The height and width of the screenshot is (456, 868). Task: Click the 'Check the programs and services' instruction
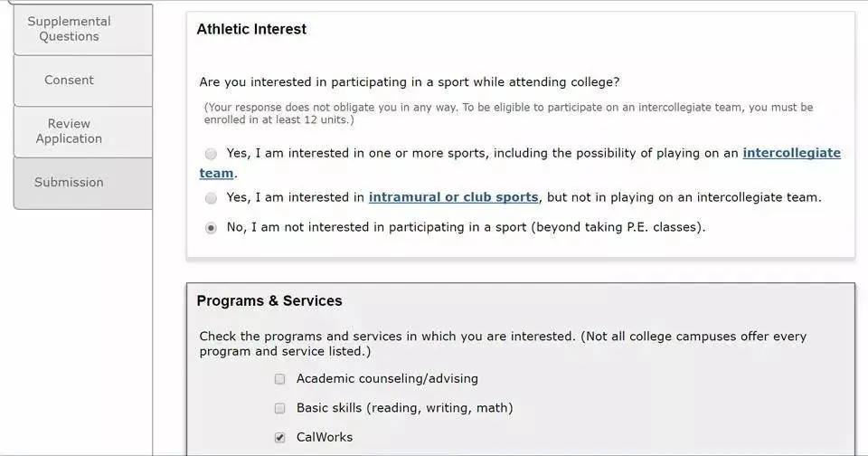pos(502,343)
